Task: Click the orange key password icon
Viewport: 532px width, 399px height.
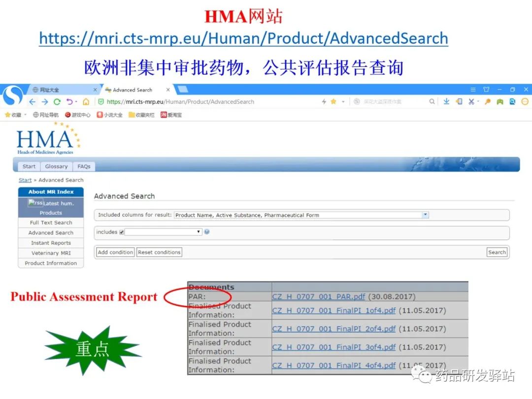Action: (x=488, y=101)
